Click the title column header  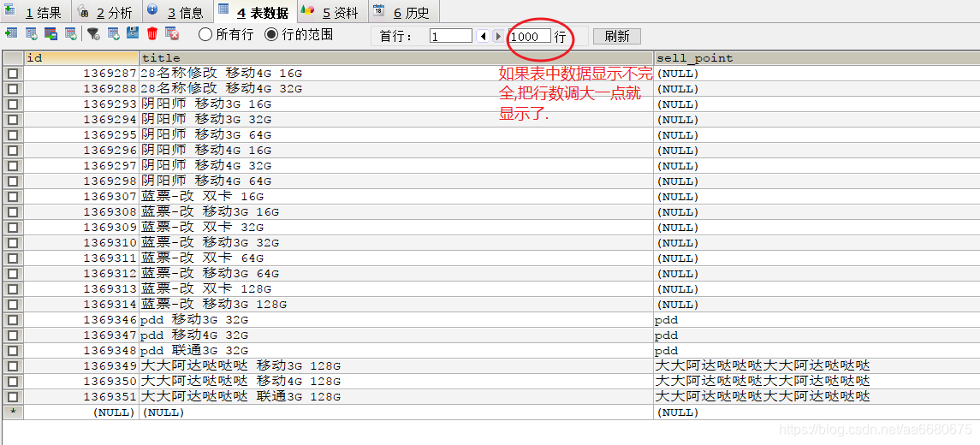396,58
